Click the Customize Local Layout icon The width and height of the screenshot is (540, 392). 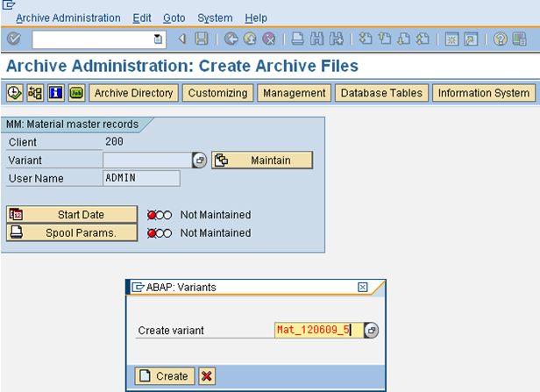tap(519, 39)
